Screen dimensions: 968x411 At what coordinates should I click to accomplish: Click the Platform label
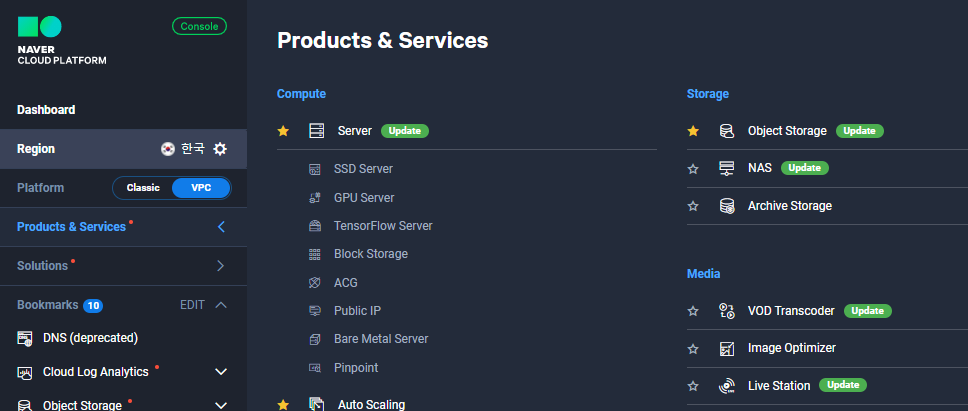[40, 188]
